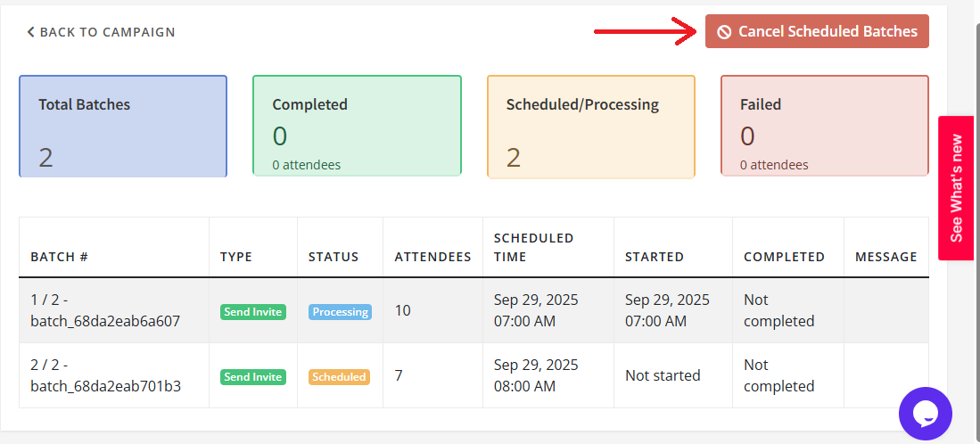The width and height of the screenshot is (980, 444).
Task: Click the Batch # column header
Action: pos(59,257)
